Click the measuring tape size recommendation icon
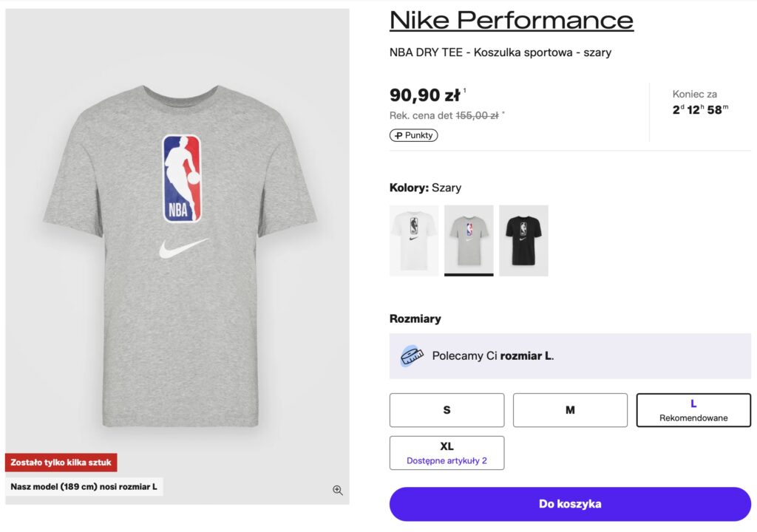This screenshot has height=532, width=757. pos(412,356)
